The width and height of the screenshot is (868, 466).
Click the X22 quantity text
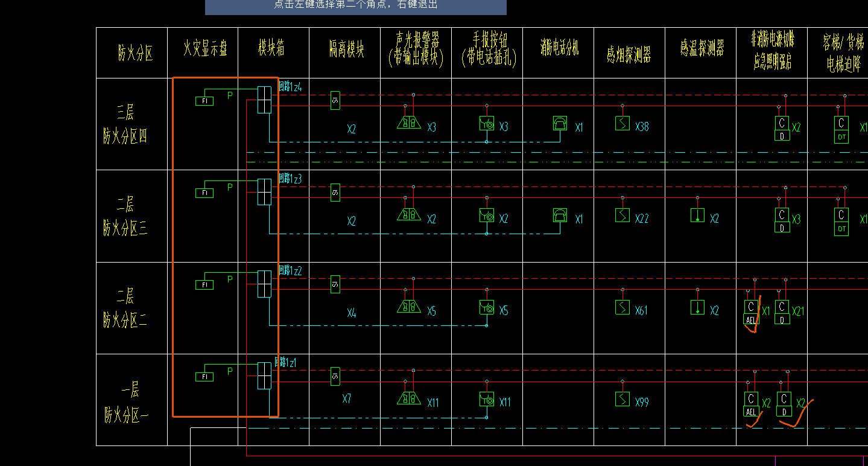(642, 219)
